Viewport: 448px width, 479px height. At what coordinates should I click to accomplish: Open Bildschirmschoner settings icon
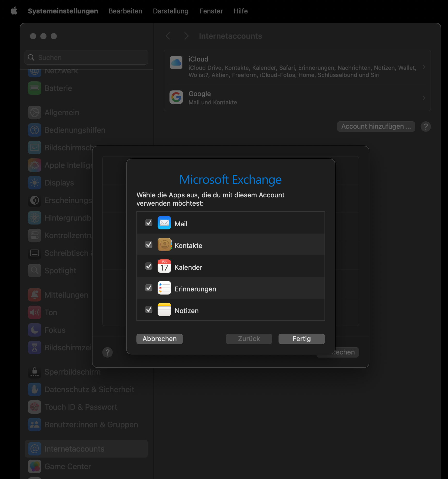click(x=35, y=148)
